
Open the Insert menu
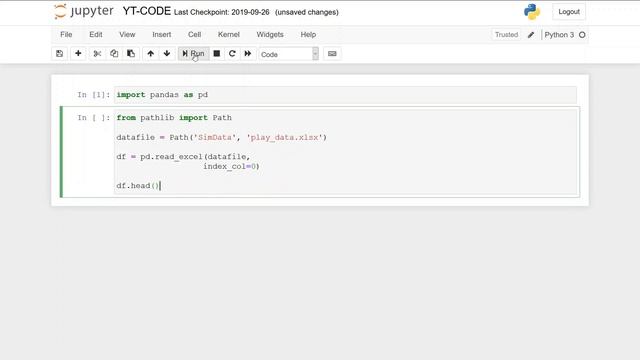point(162,35)
